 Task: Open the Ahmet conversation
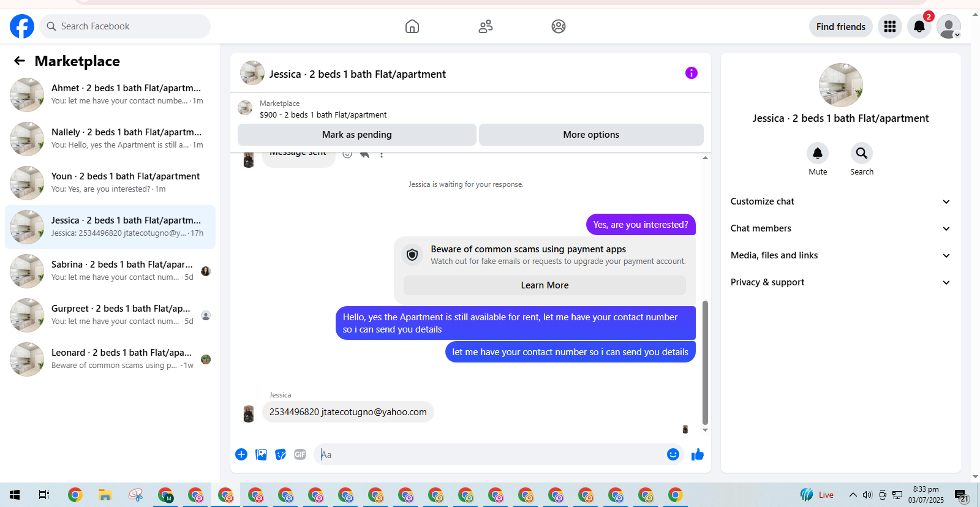110,95
